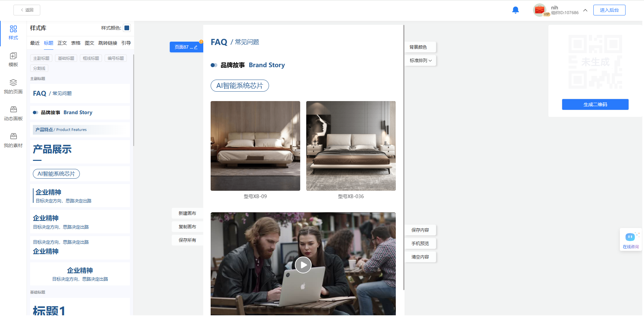
Task: Open the 样式 styles sidebar icon
Action: click(x=13, y=32)
